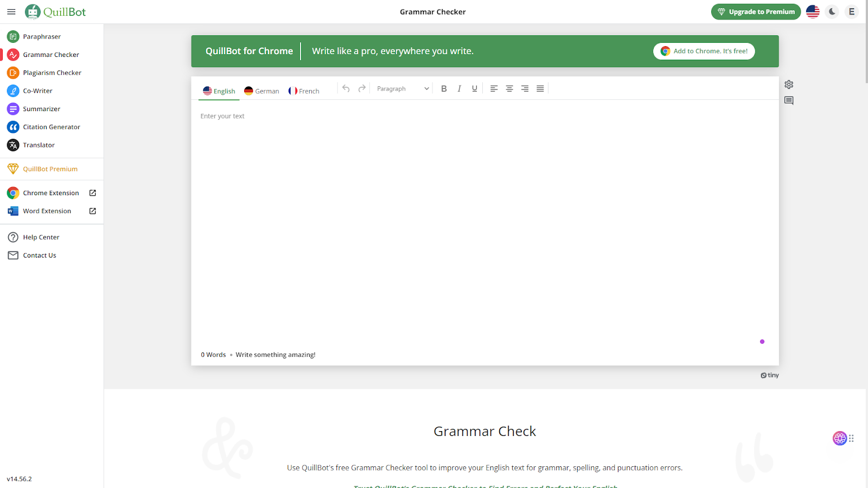Toggle bold formatting

(444, 88)
